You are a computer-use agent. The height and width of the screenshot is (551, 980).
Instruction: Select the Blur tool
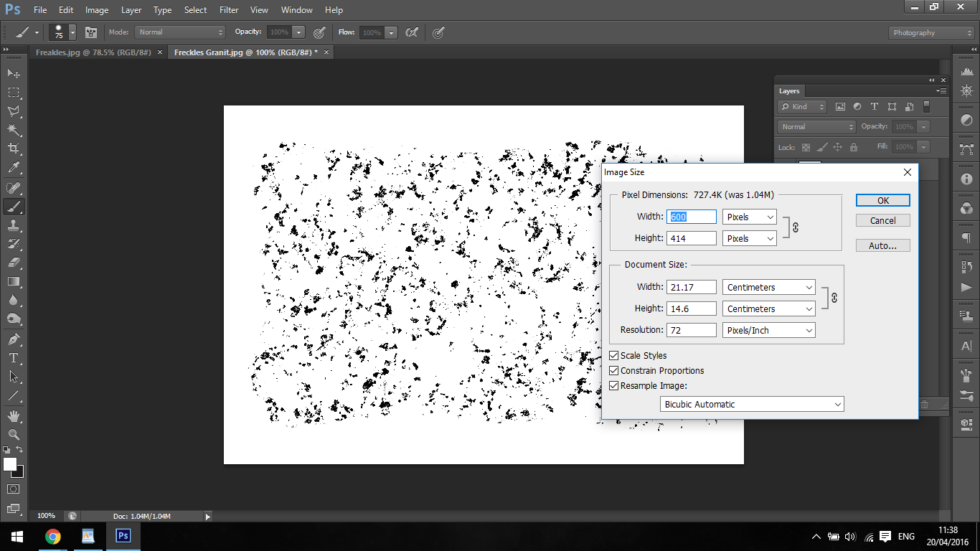tap(14, 300)
